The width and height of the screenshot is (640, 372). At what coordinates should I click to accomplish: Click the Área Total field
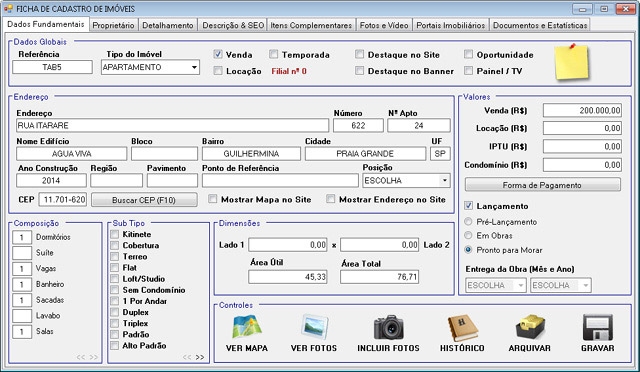(380, 277)
